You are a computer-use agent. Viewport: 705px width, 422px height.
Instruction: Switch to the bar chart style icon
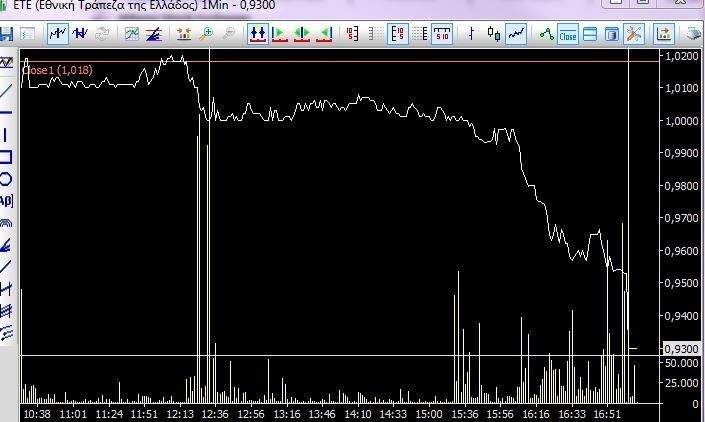coord(471,34)
